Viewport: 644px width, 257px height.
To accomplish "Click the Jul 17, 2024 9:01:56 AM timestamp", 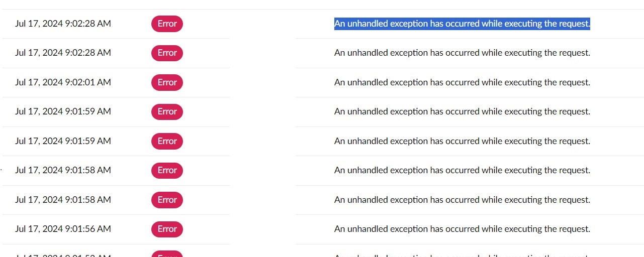I will point(63,229).
